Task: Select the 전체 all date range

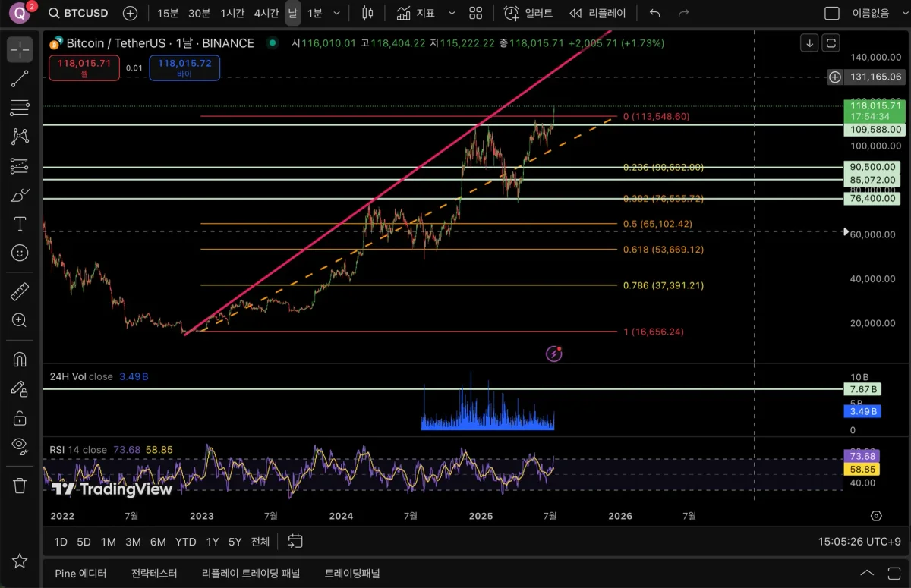Action: click(260, 542)
